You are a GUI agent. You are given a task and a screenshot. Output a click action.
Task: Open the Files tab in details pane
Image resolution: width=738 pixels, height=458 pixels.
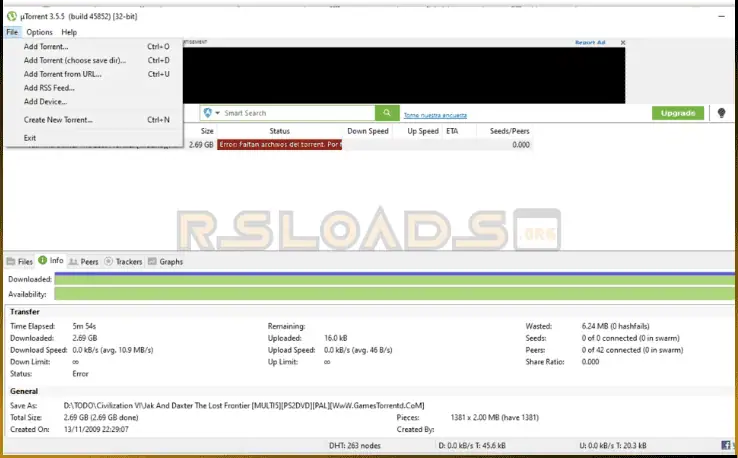point(20,261)
